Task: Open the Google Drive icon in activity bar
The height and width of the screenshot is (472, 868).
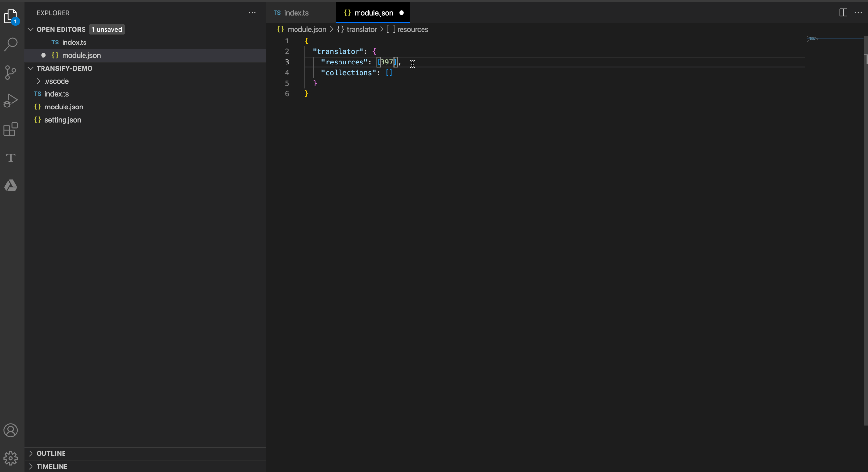Action: [x=11, y=185]
